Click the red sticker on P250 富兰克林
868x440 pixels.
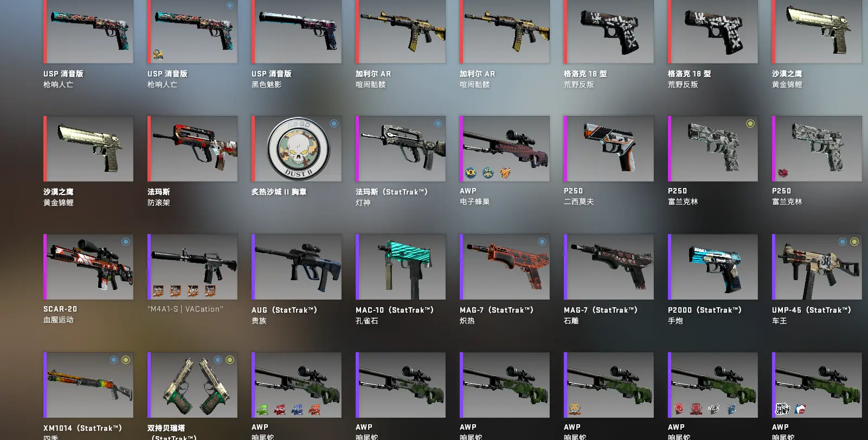[783, 173]
